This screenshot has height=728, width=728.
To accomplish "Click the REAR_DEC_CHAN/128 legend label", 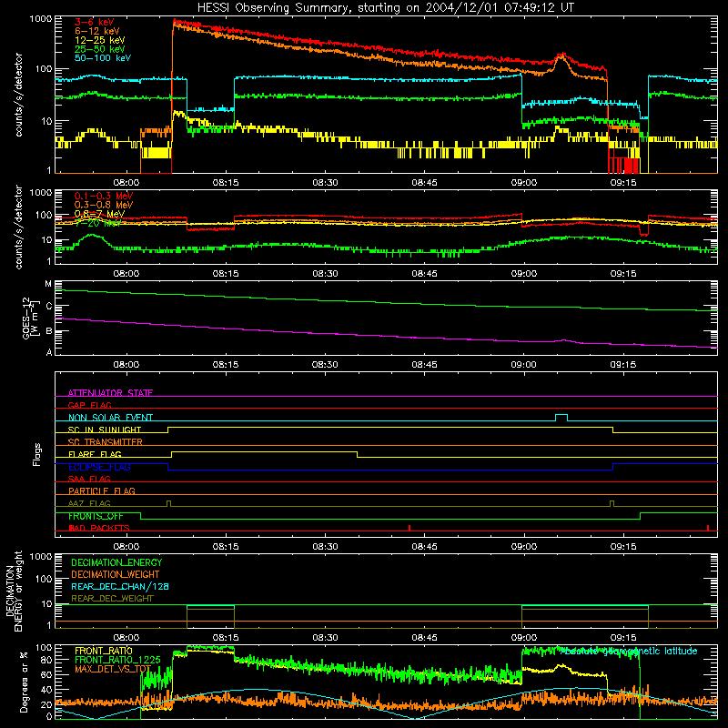I will [x=120, y=586].
